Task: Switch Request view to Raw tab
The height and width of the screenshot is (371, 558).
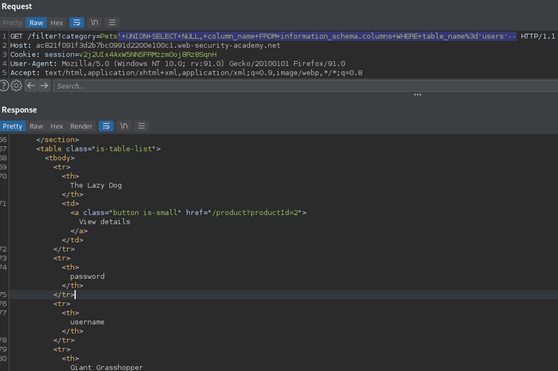Action: pos(36,23)
